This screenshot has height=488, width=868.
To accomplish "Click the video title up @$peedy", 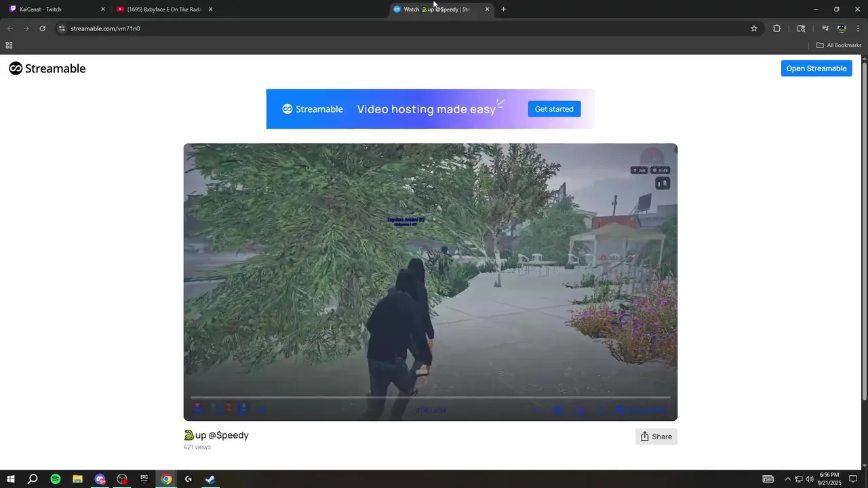I will click(x=216, y=435).
